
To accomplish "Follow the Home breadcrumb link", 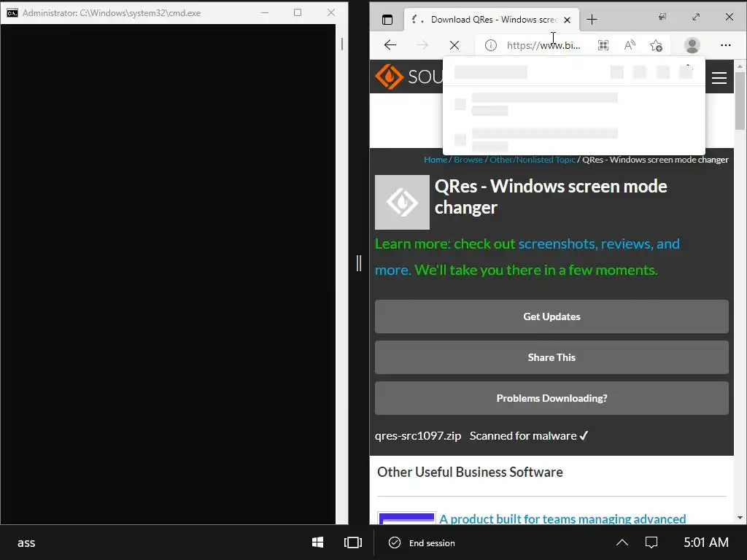I will tap(436, 160).
